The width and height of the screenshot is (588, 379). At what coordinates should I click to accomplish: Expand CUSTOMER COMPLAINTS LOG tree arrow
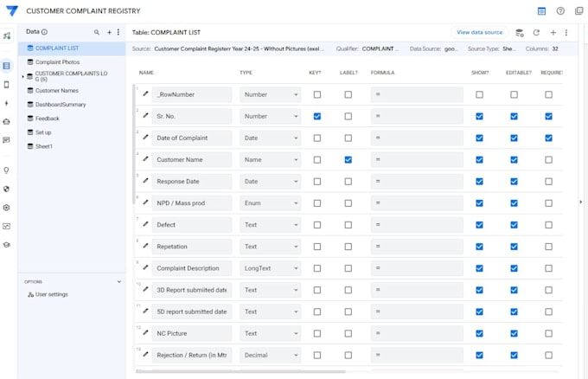coord(22,76)
